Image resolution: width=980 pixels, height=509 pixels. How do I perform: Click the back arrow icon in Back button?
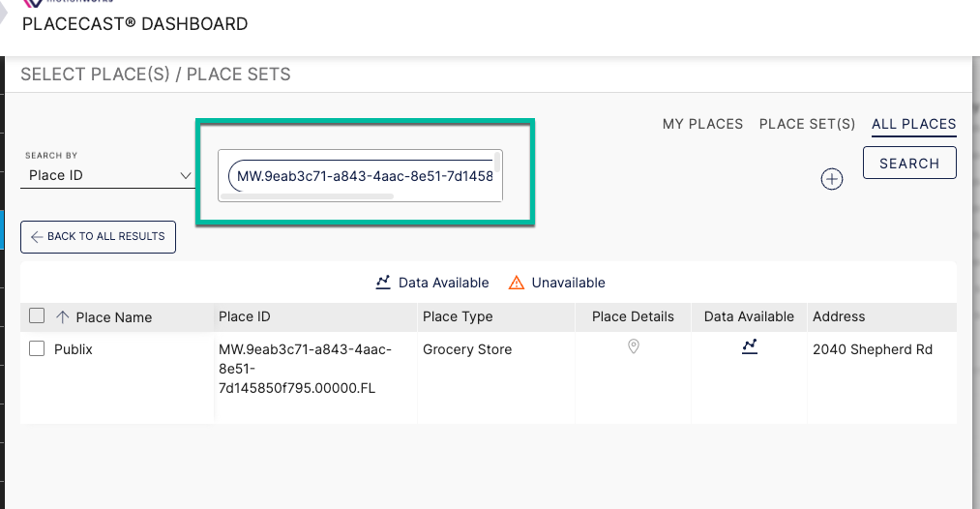click(x=37, y=236)
